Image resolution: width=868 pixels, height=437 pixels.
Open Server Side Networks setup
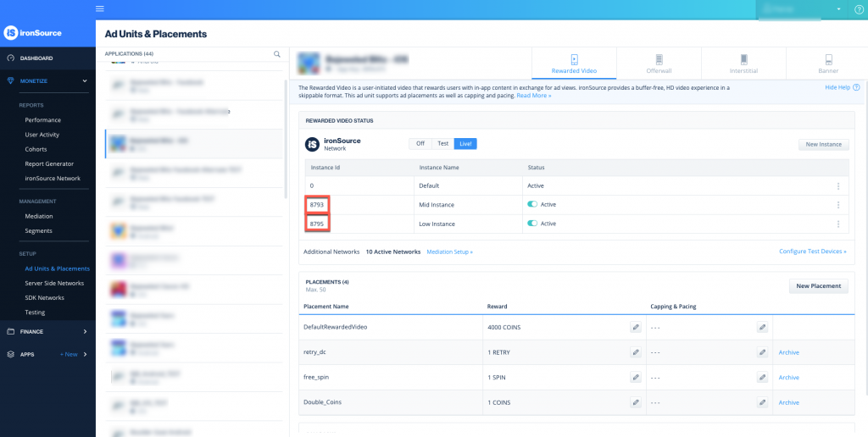[54, 283]
